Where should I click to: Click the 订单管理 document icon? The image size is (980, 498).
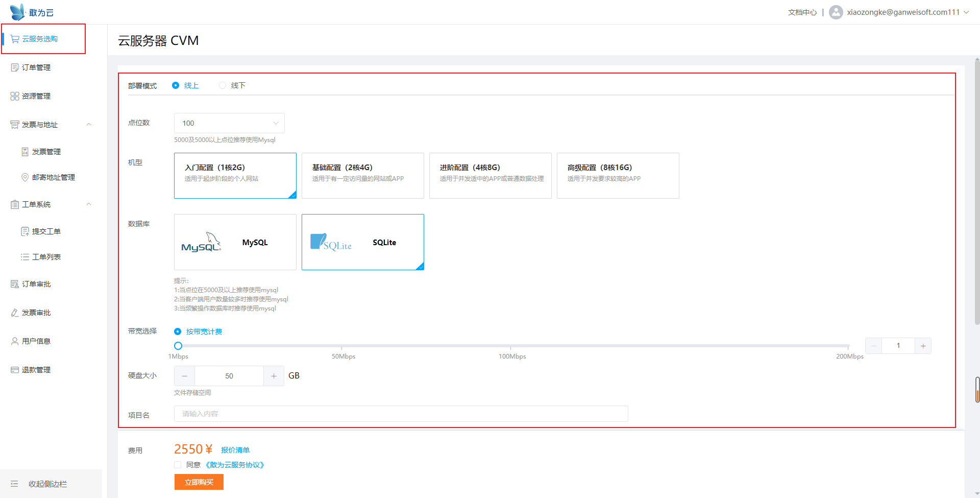point(15,67)
